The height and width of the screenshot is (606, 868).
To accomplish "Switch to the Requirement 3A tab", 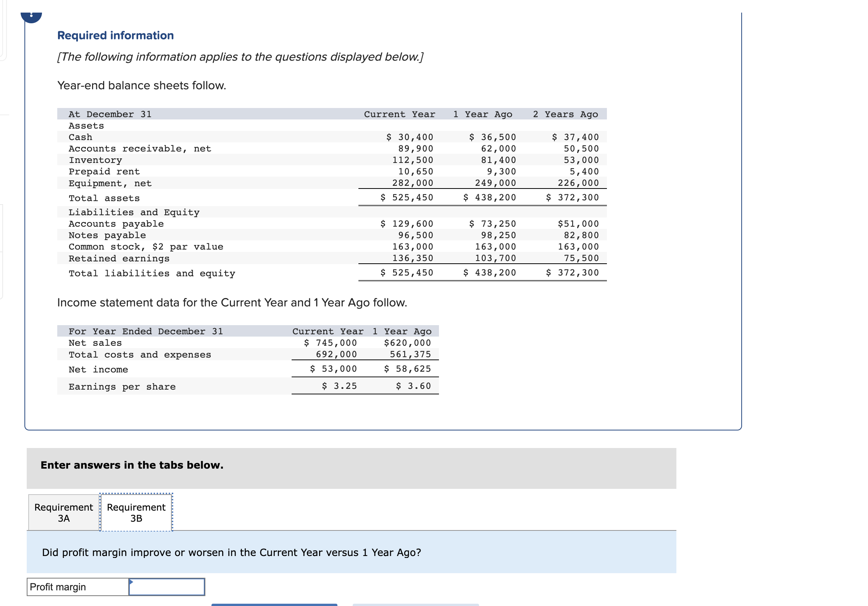I will click(x=63, y=513).
